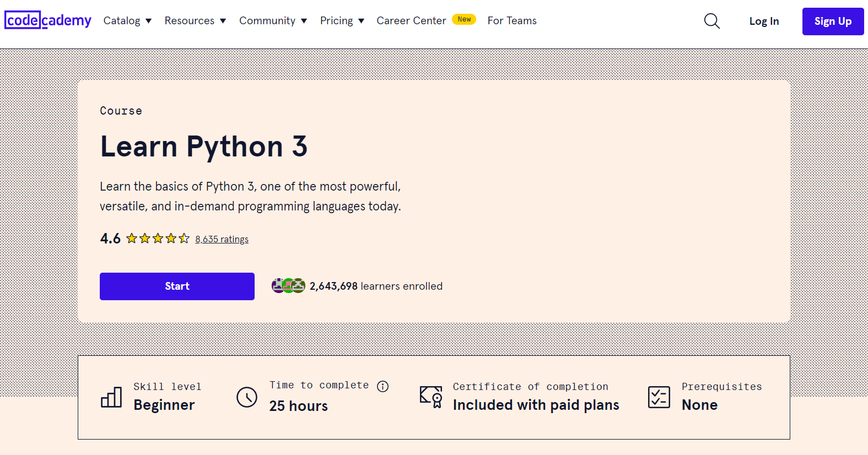Expand the Community dropdown menu

[273, 20]
